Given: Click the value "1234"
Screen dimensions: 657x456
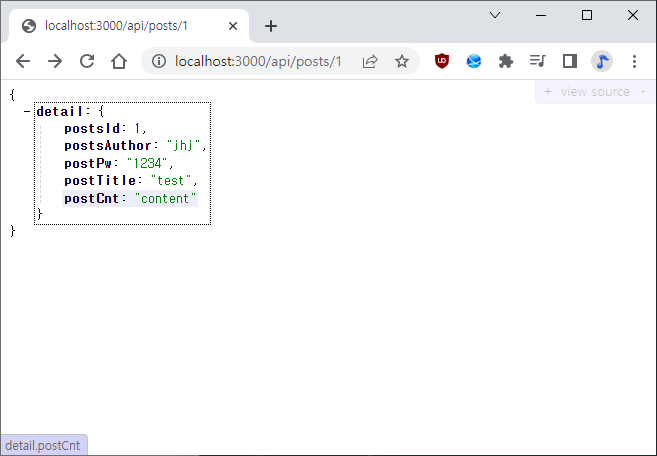Looking at the screenshot, I should (147, 163).
